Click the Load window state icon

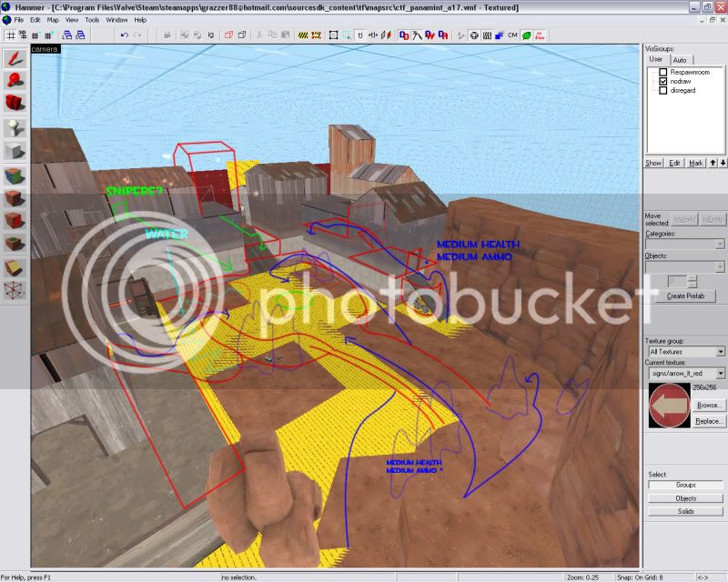pos(67,35)
